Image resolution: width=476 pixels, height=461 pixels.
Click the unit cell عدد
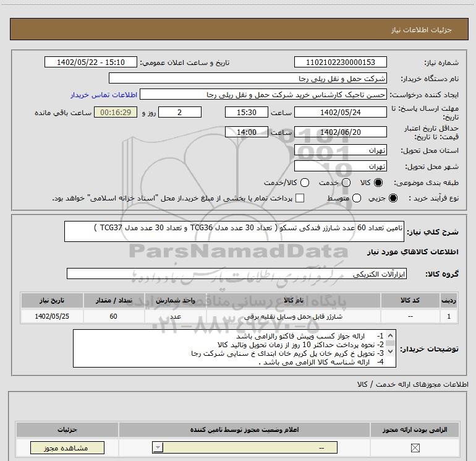point(176,316)
